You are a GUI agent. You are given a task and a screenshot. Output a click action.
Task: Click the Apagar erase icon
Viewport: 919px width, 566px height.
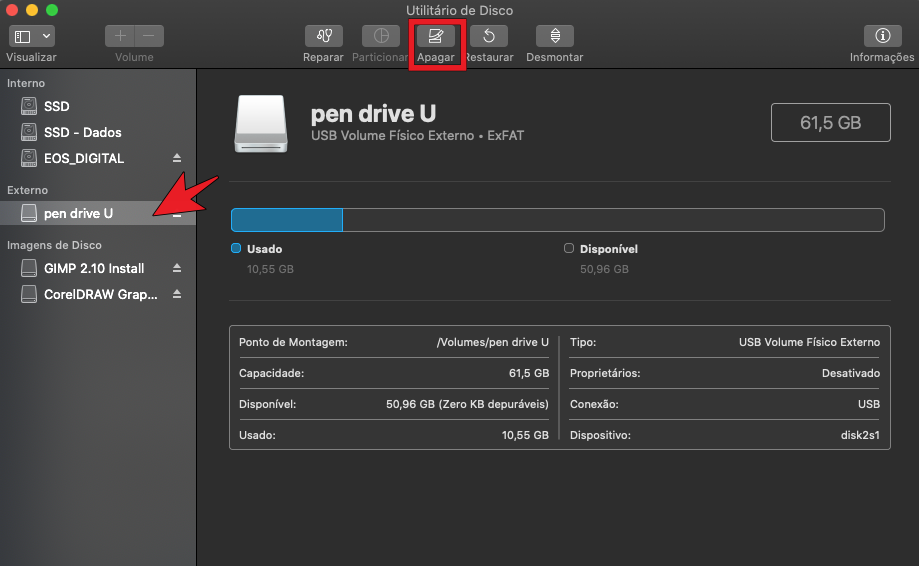(x=436, y=36)
